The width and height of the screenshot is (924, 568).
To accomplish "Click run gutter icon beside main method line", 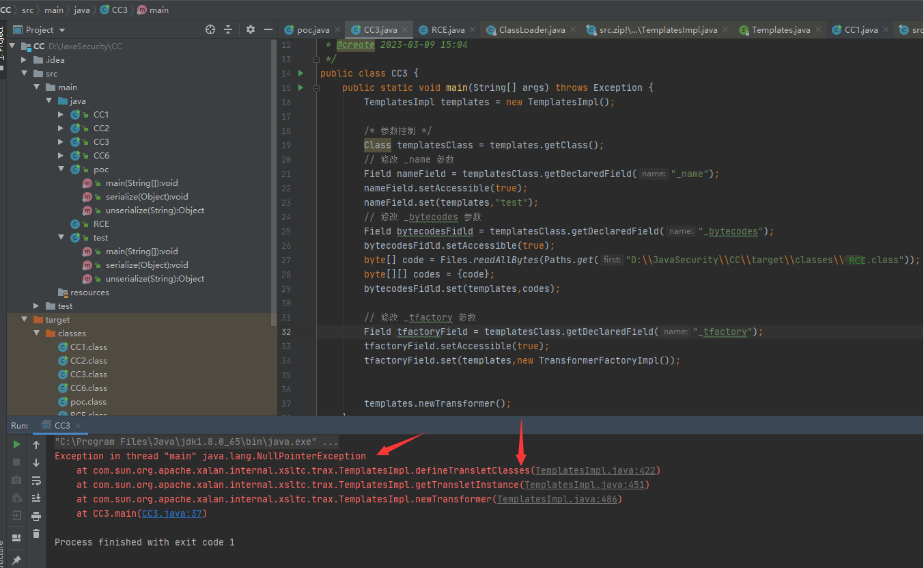I will 300,87.
